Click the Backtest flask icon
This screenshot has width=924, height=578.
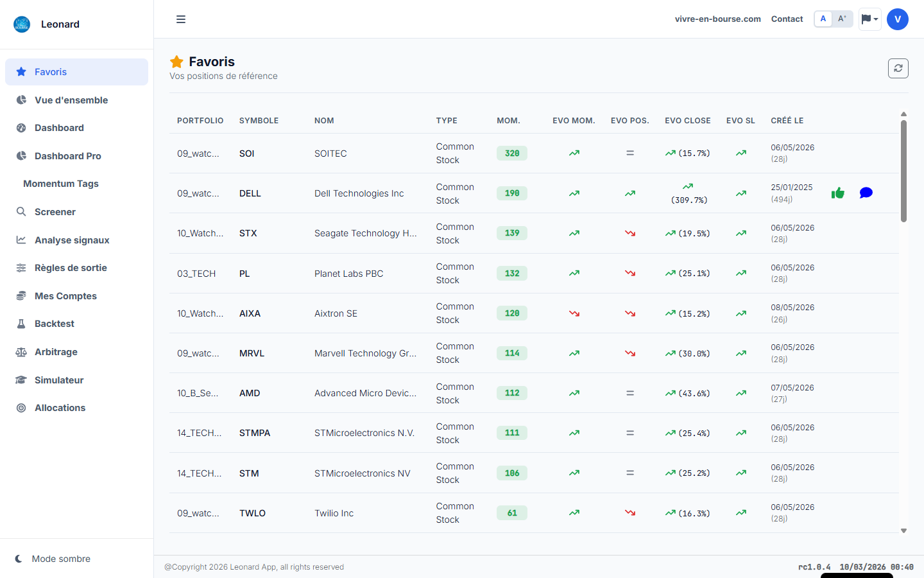[x=21, y=324]
